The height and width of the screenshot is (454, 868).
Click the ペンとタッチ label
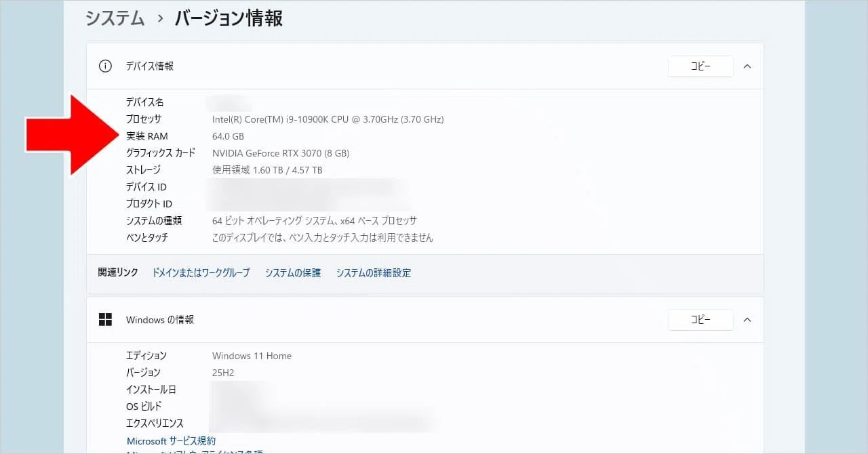(147, 238)
